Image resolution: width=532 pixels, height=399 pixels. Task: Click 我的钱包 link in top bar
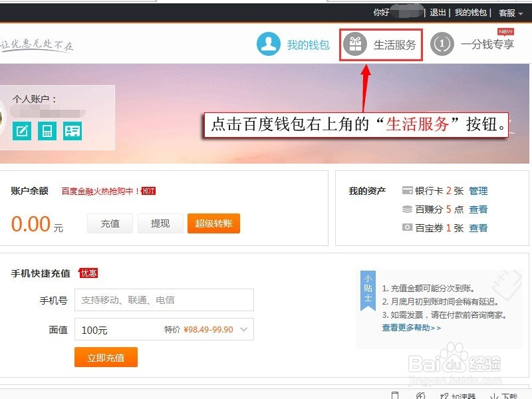(x=471, y=13)
